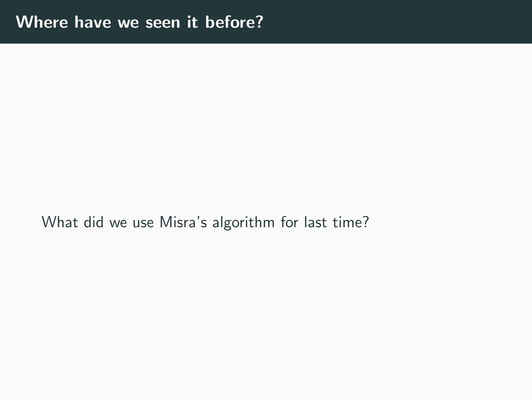
Task: Click the letter "M" in "Misra's"
Action: pos(165,222)
